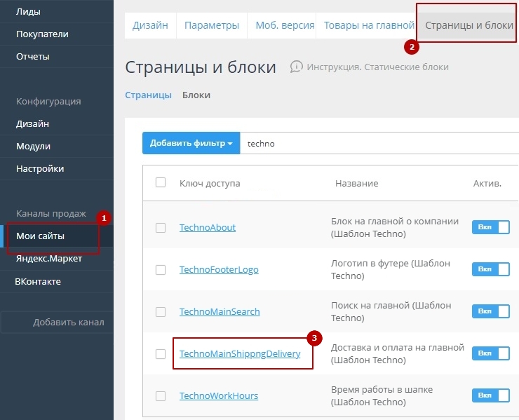This screenshot has height=420, width=519.
Task: Open Яндекс.Маркет sales channel
Action: click(x=49, y=259)
